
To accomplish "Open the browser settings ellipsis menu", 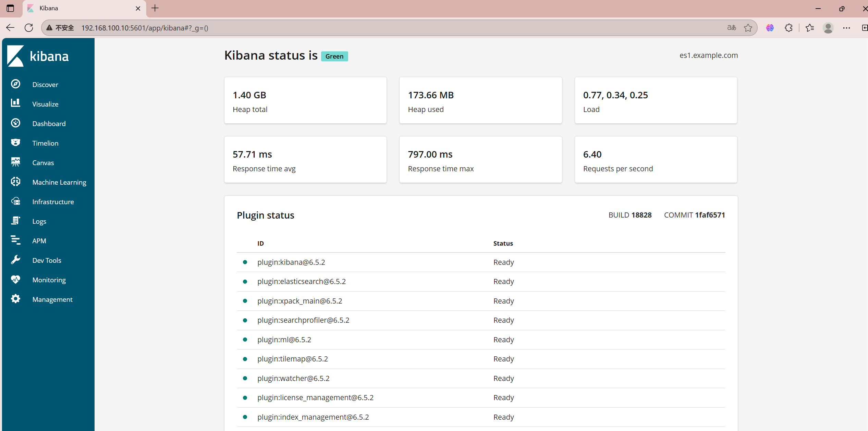I will click(x=846, y=28).
